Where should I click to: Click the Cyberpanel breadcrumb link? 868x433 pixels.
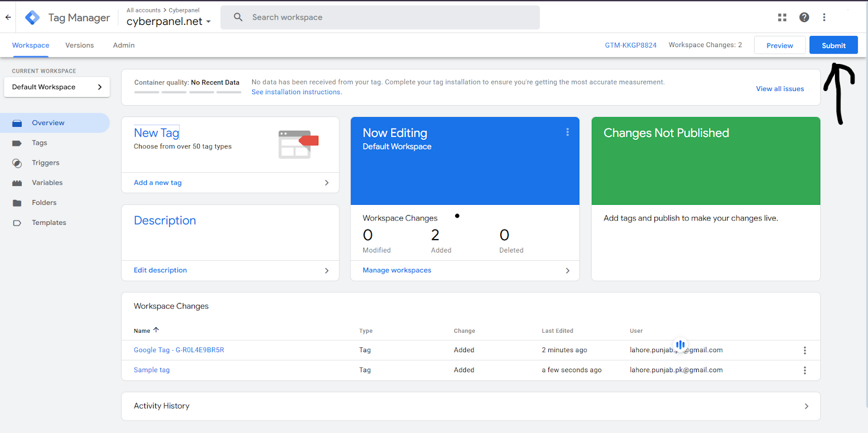point(184,10)
